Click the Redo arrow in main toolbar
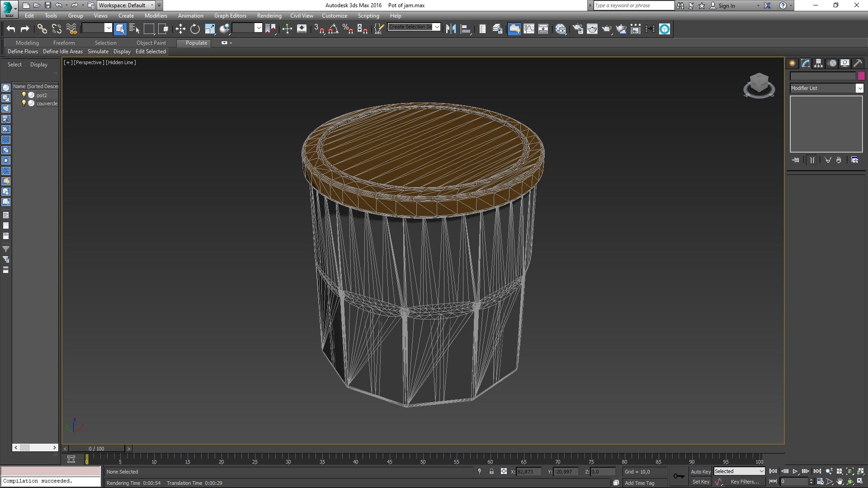The height and width of the screenshot is (488, 868). coord(25,29)
